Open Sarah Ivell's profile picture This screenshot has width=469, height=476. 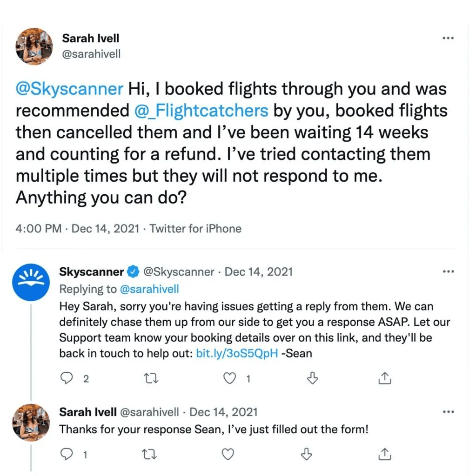(33, 46)
